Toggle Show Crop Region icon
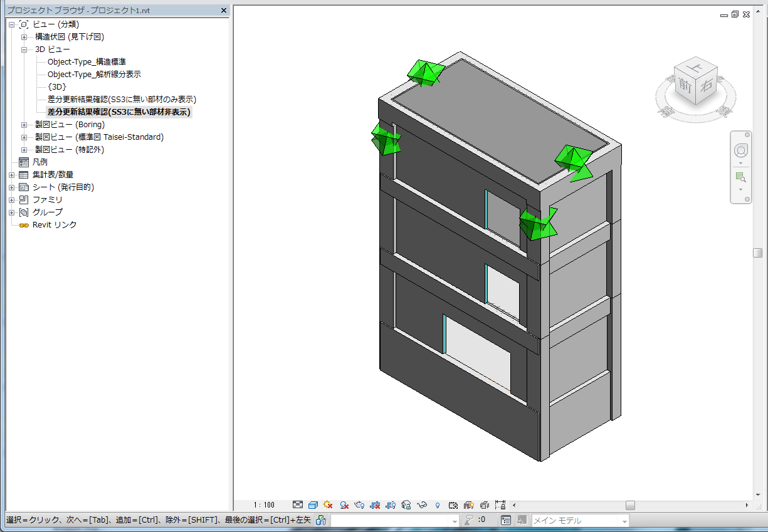768x532 pixels. (390, 504)
